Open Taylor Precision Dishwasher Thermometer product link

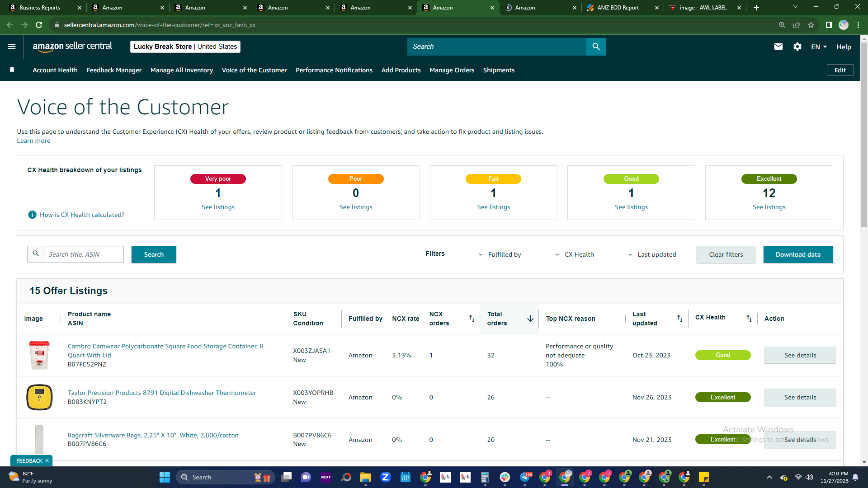[x=162, y=393]
